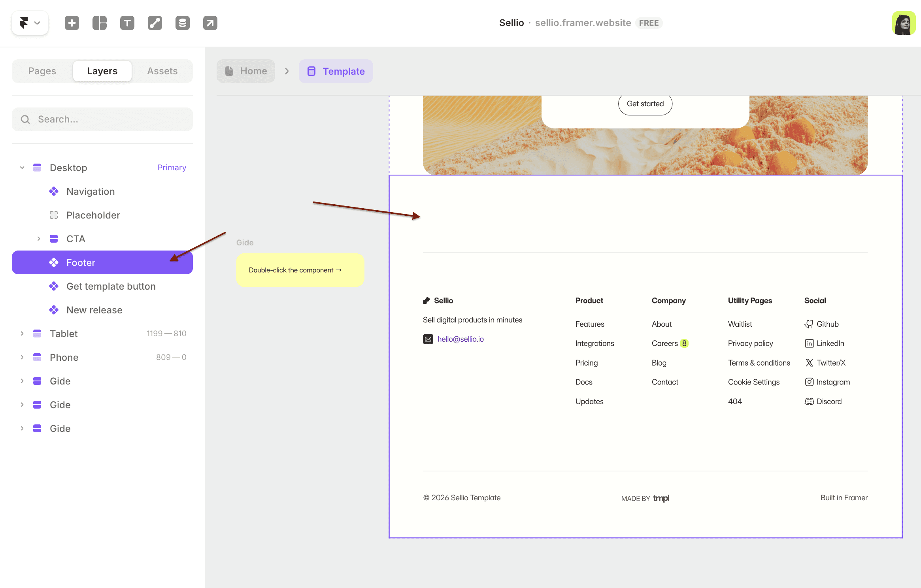The image size is (921, 588).
Task: Open the user avatar profile
Action: pos(904,23)
